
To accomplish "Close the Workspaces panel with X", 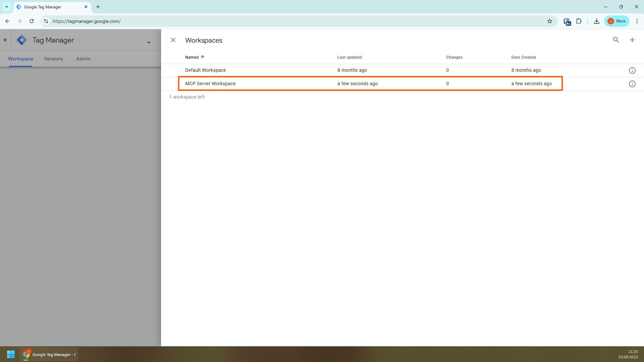I will (x=173, y=40).
